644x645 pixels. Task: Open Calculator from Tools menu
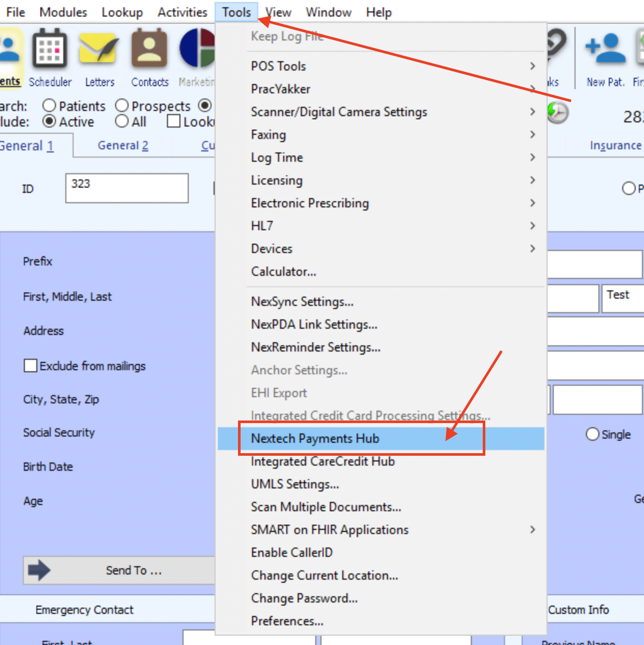[381, 271]
